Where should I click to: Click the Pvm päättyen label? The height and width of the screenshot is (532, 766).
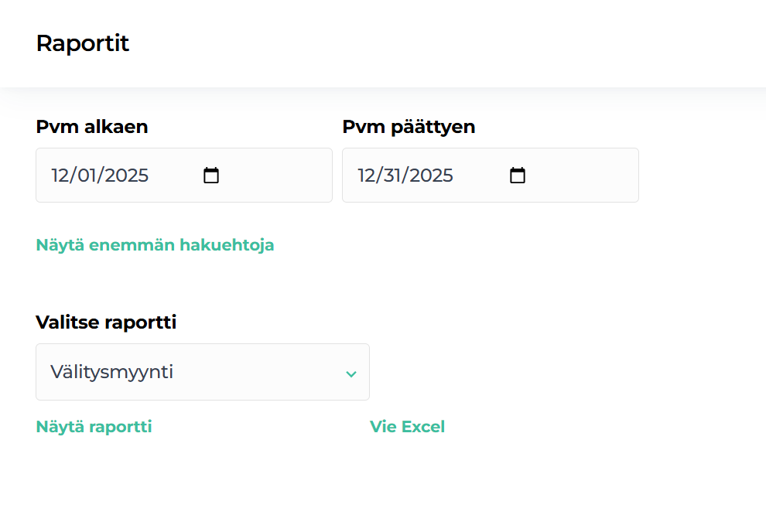409,127
